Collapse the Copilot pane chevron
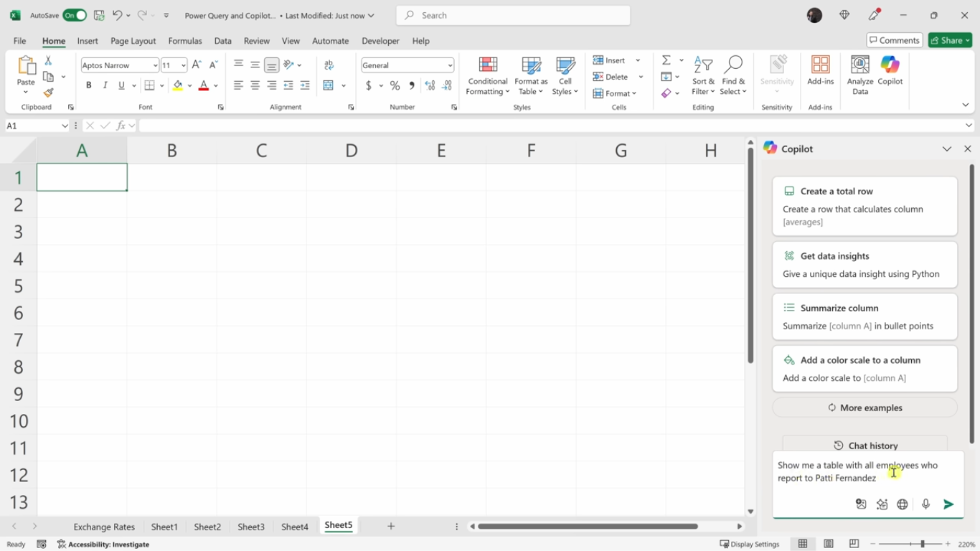Image resolution: width=980 pixels, height=551 pixels. (x=947, y=149)
